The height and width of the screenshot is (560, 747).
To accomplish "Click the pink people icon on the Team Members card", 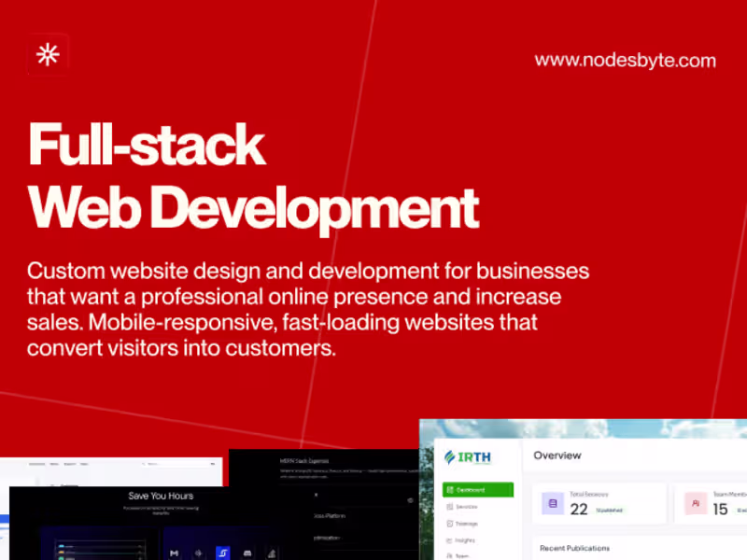I will pos(696,503).
